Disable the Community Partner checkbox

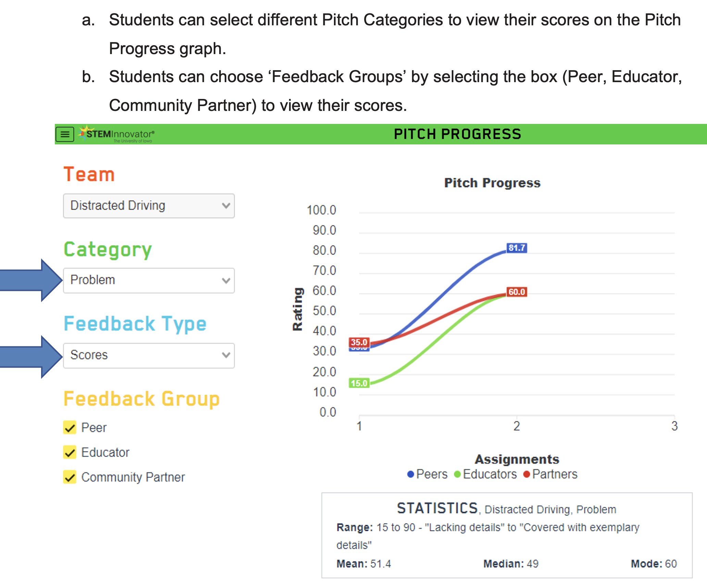[x=70, y=477]
